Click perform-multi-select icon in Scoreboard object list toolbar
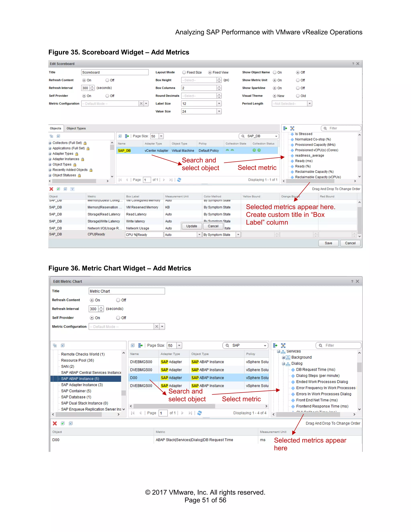Image resolution: width=411 pixels, height=532 pixels. coord(127,136)
